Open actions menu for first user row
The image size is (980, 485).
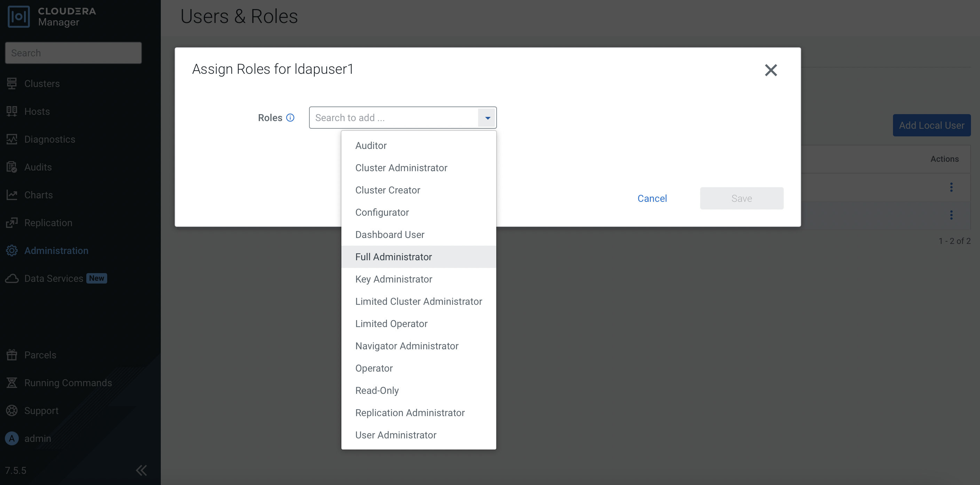pos(951,187)
